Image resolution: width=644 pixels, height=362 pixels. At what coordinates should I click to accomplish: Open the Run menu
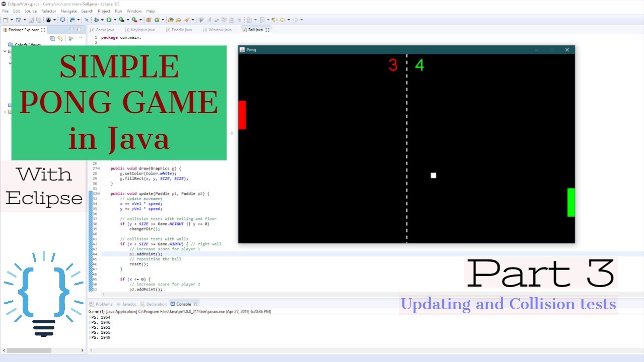(x=118, y=11)
